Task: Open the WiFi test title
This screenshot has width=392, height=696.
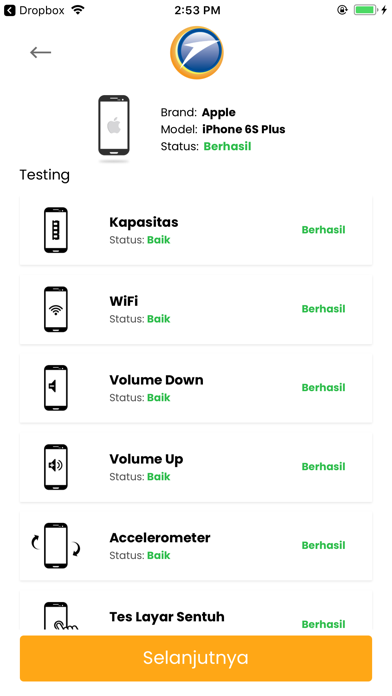Action: pyautogui.click(x=123, y=301)
